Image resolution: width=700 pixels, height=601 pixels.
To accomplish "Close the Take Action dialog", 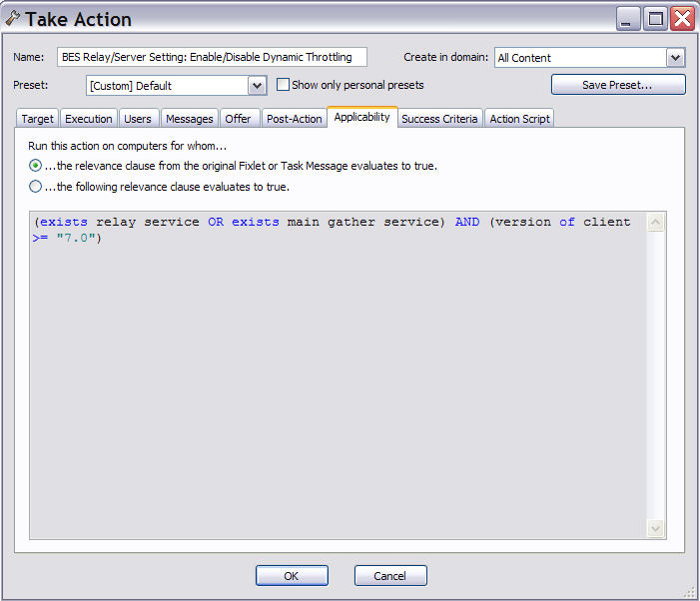I will coord(682,19).
